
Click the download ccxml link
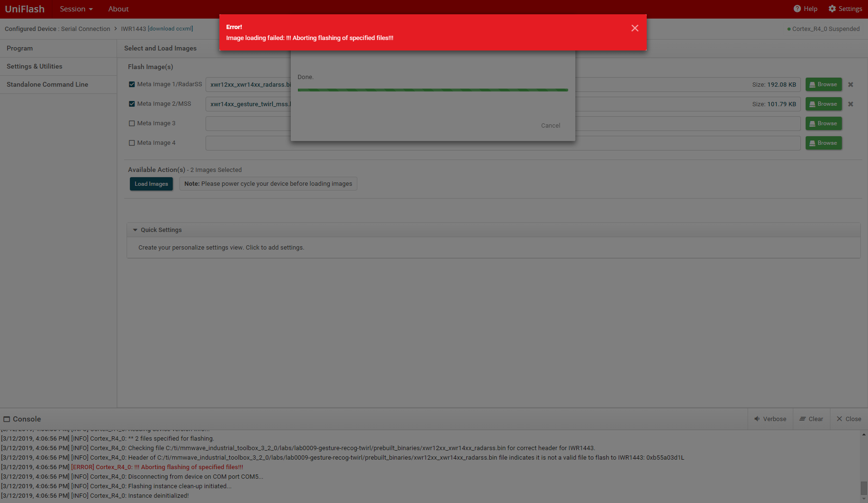pos(170,29)
